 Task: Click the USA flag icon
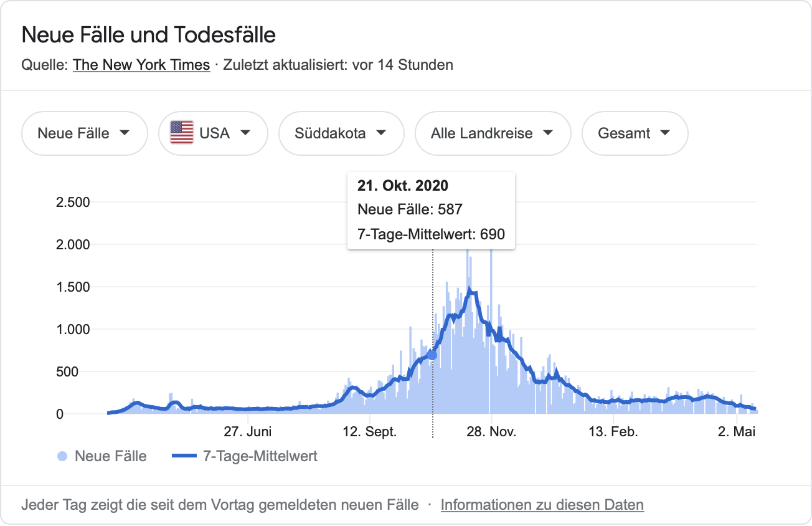point(182,133)
